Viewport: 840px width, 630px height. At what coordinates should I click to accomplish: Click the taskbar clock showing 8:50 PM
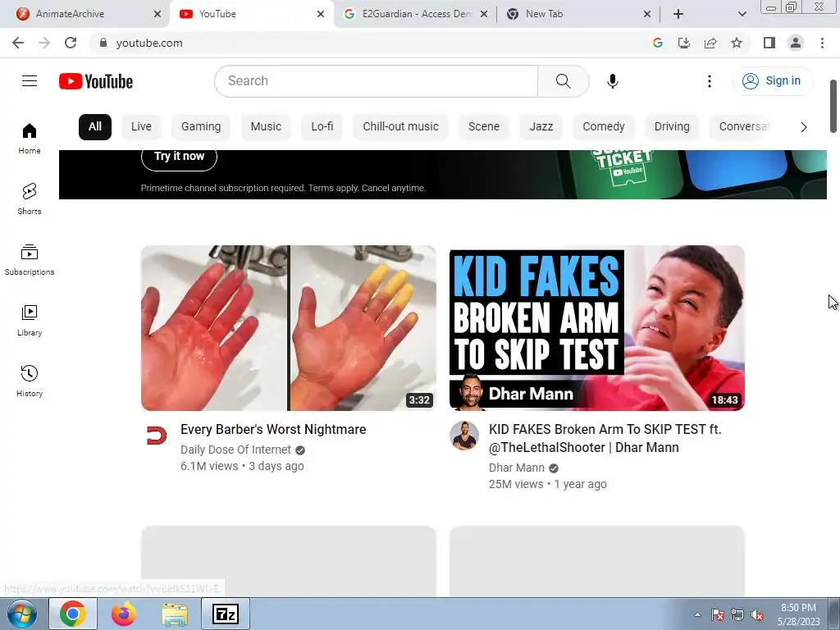(x=798, y=614)
